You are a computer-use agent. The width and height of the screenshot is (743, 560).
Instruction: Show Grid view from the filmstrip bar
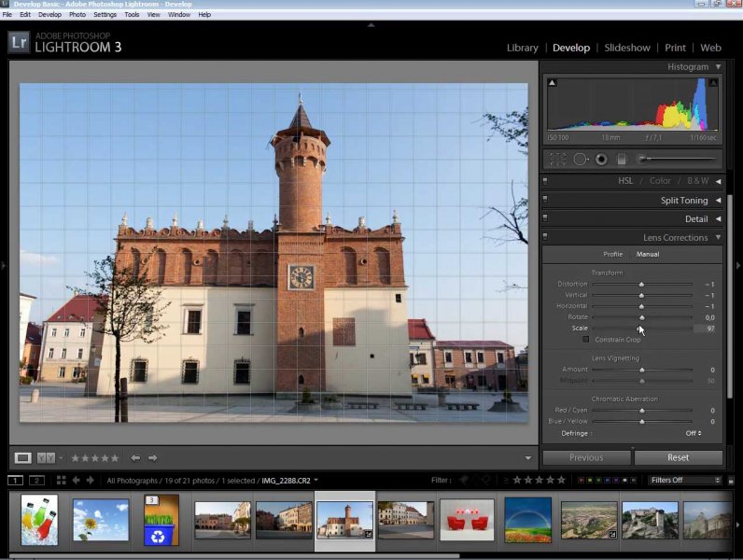(x=61, y=480)
